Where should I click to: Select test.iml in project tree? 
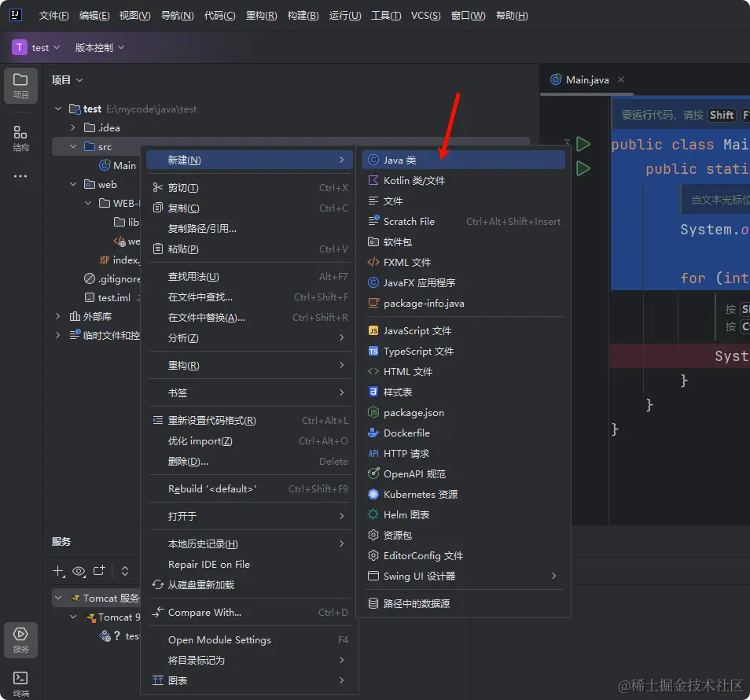[x=108, y=297]
